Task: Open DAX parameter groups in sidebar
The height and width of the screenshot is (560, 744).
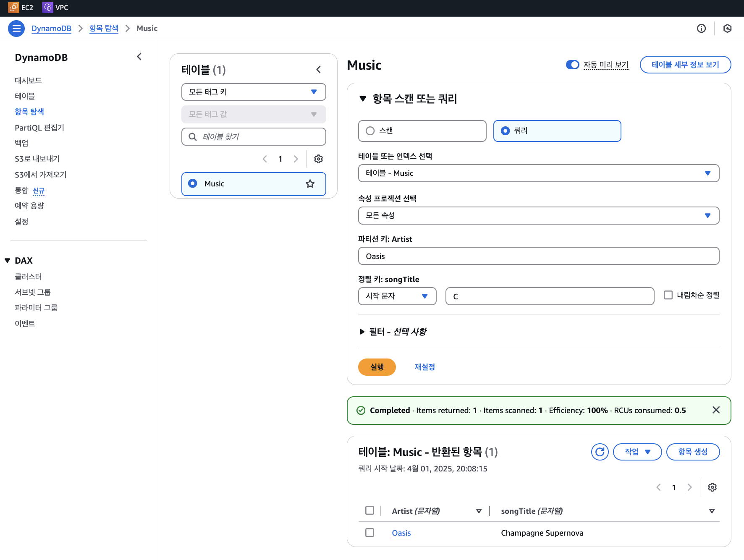Action: [36, 308]
